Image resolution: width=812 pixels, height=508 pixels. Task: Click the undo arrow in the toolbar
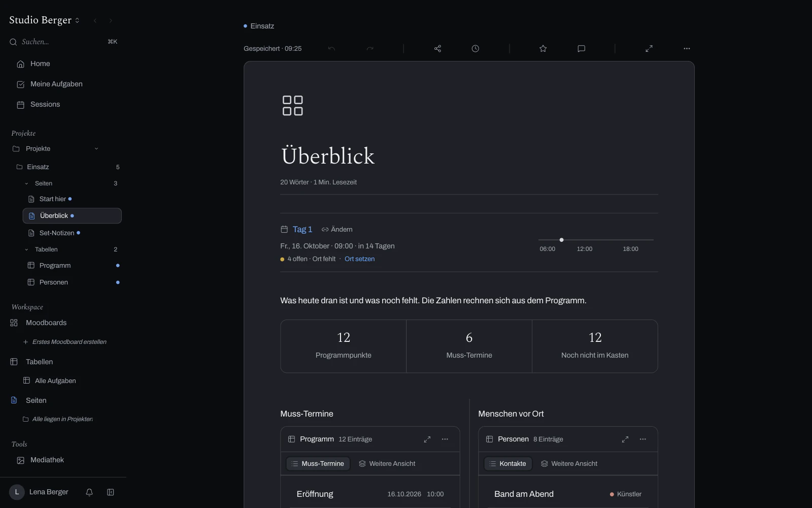point(331,48)
